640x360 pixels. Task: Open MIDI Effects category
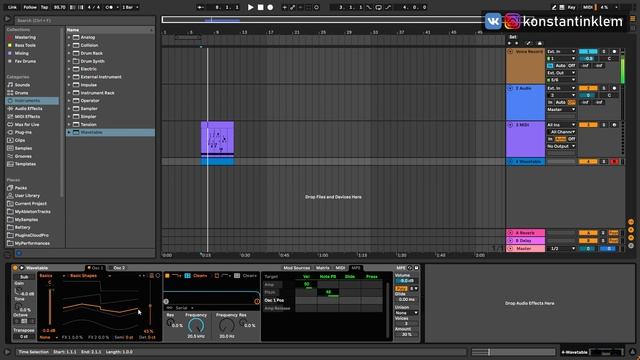click(27, 116)
